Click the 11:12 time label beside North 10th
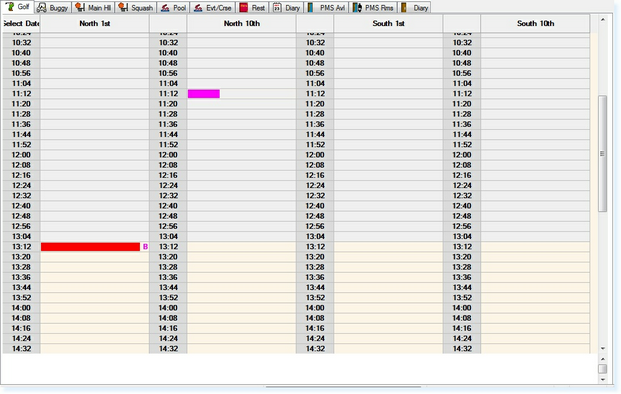Image resolution: width=621 pixels, height=394 pixels. (x=168, y=93)
